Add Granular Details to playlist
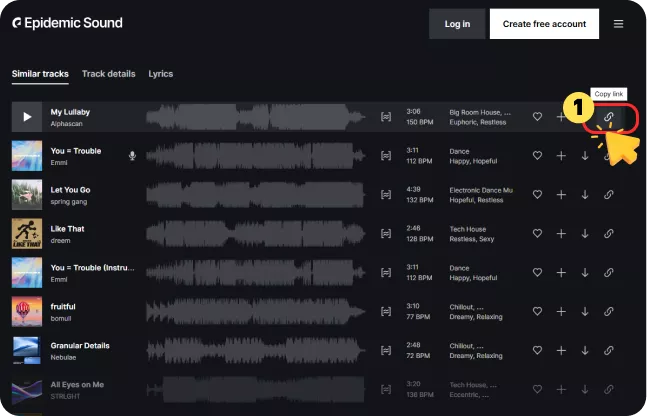The height and width of the screenshot is (416, 647). point(561,350)
